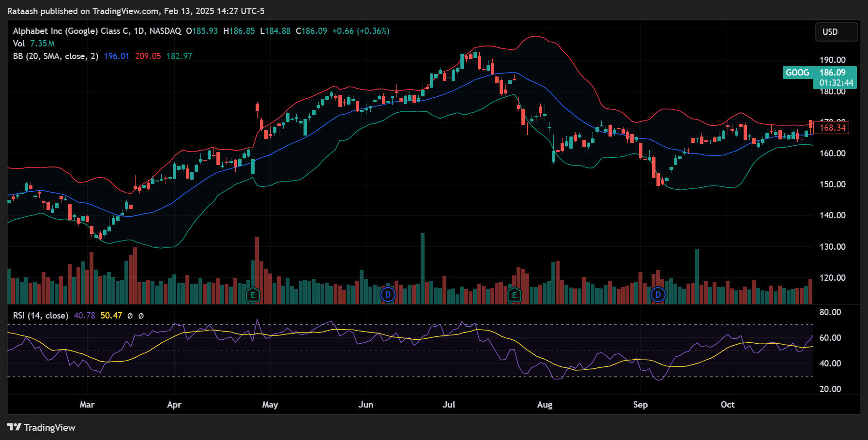Click the Vol 7.35 M indicator legend
Image resolution: width=868 pixels, height=440 pixels.
(x=34, y=44)
